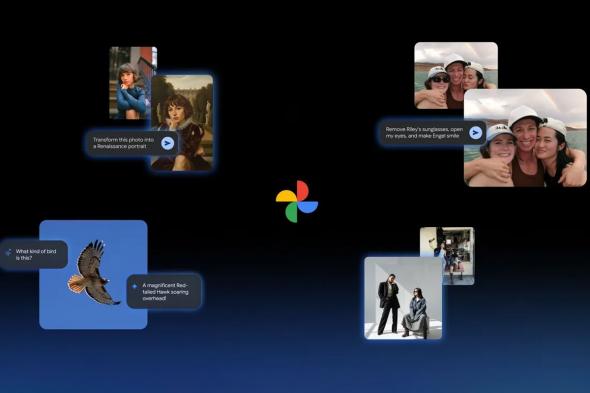Open the large edited selfie photo

525,138
